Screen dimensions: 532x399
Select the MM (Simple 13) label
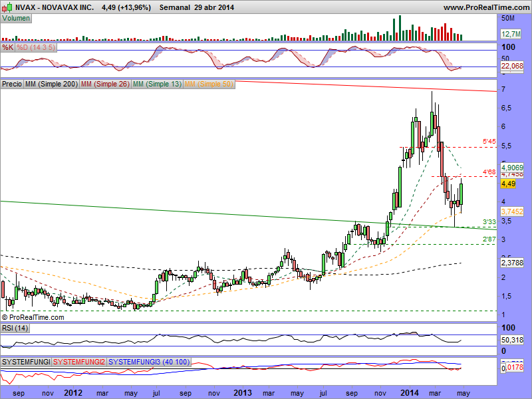[x=157, y=84]
